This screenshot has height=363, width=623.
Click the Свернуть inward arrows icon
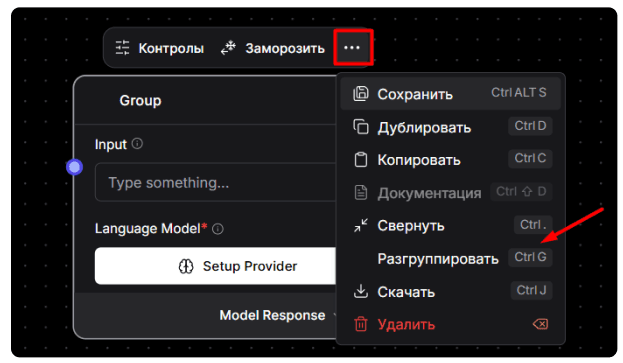[x=361, y=226]
